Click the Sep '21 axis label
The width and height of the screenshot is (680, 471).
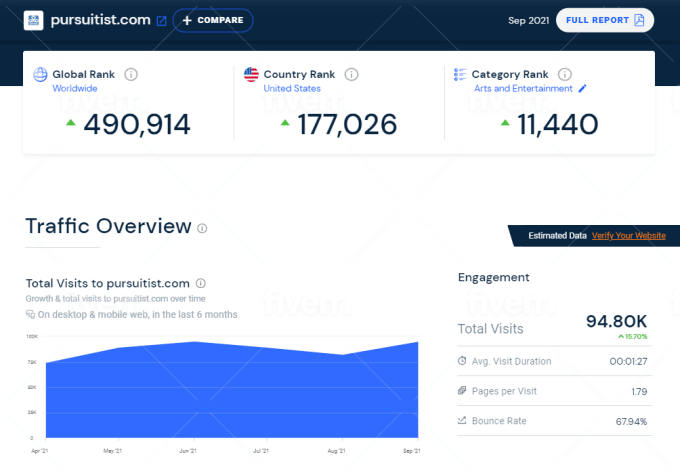[412, 451]
